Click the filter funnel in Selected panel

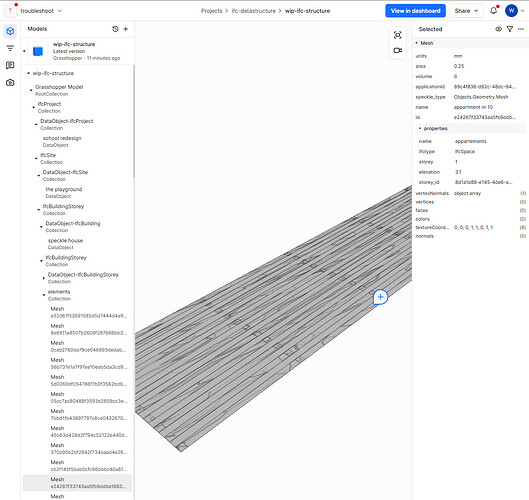[510, 29]
